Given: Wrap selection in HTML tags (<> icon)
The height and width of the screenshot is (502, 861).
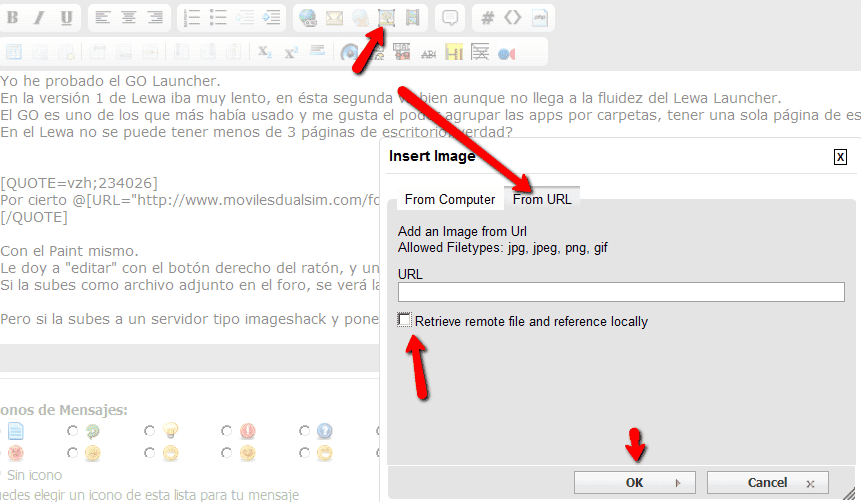Looking at the screenshot, I should 512,18.
